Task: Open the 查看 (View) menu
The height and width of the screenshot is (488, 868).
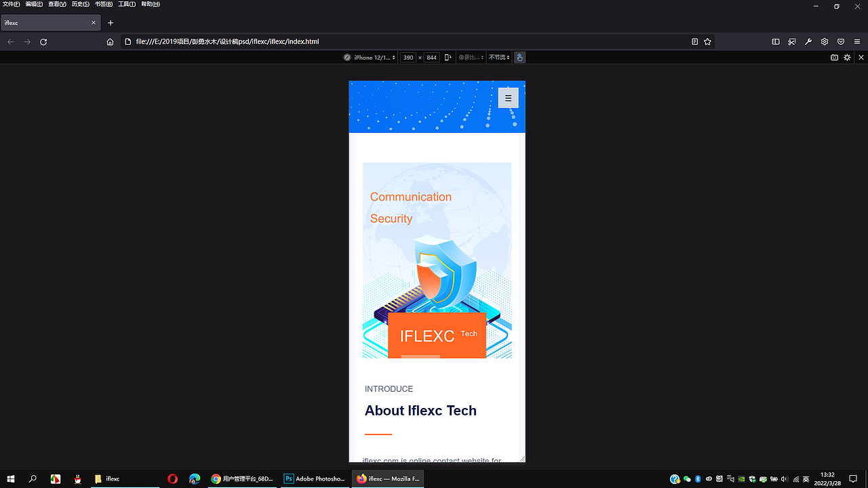Action: 58,4
